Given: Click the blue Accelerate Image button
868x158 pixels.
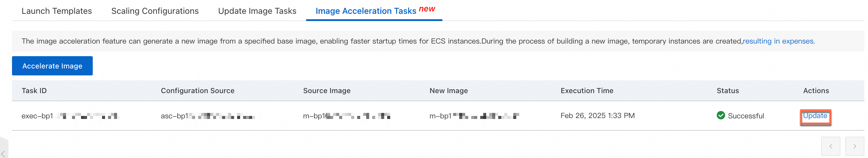Looking at the screenshot, I should 52,66.
